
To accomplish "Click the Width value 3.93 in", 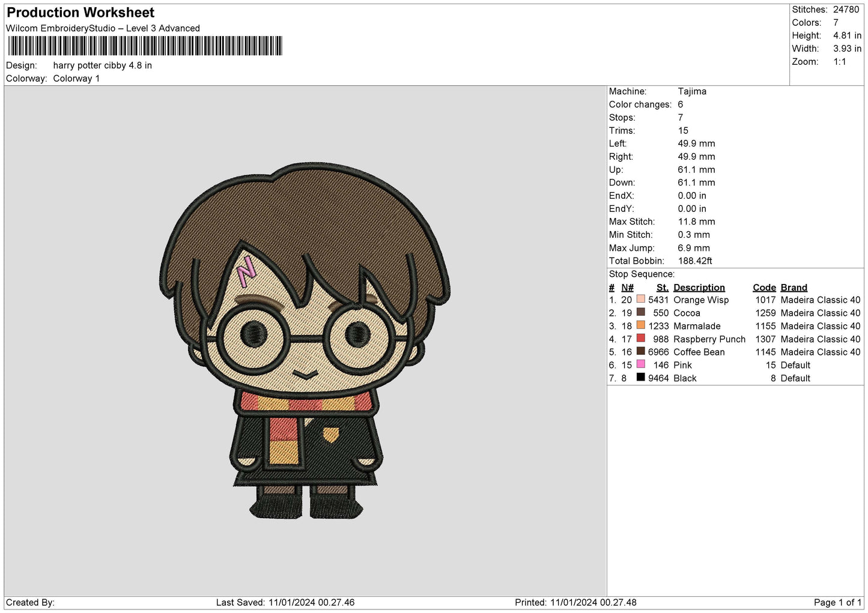I will pyautogui.click(x=847, y=49).
